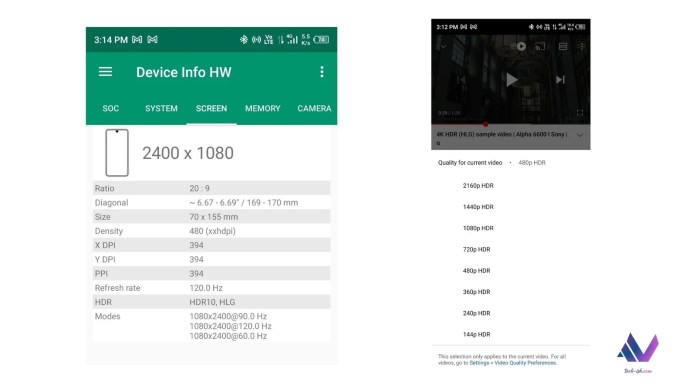Minimize the video player with the down chevron
This screenshot has width=696, height=392.
(x=443, y=46)
